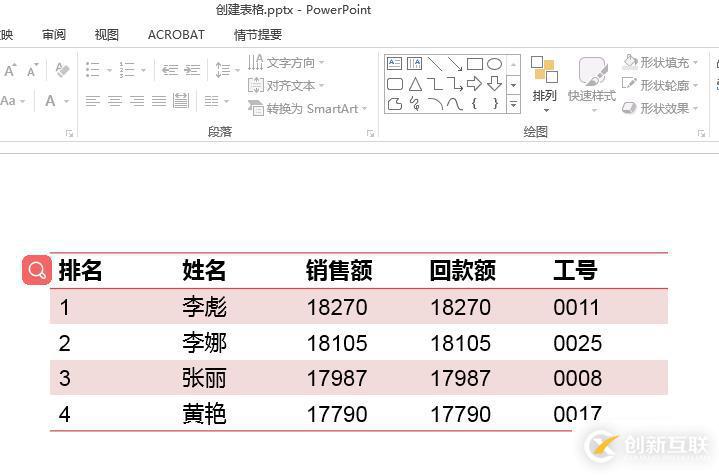Select the Curve shape
Viewport: 719px width, 475px height.
455,104
